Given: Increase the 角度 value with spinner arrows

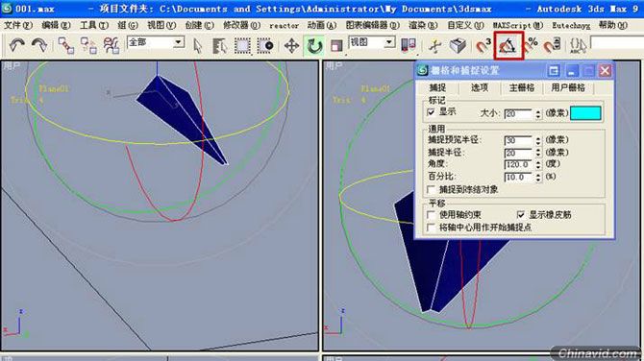Looking at the screenshot, I should tap(538, 162).
